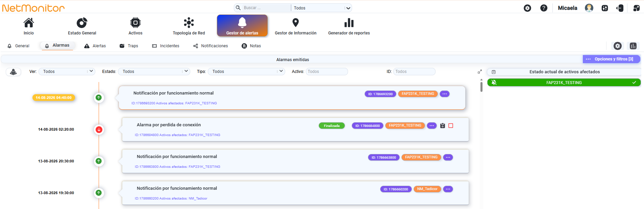Open the Inicio home section

click(29, 26)
